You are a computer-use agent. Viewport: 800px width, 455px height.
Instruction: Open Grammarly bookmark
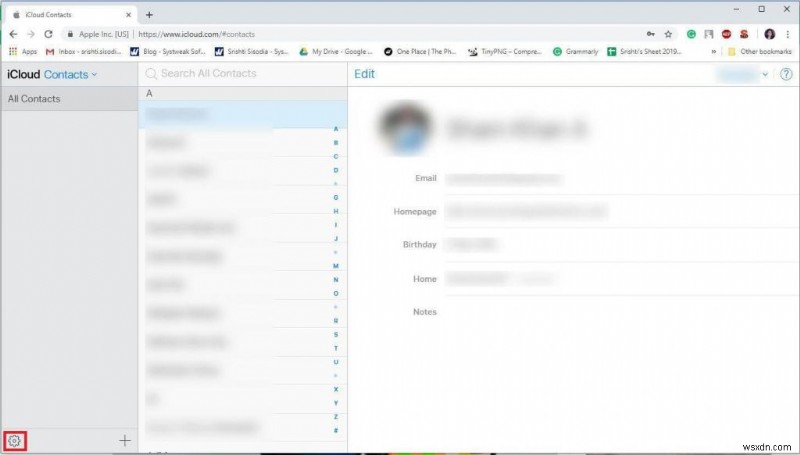[576, 52]
